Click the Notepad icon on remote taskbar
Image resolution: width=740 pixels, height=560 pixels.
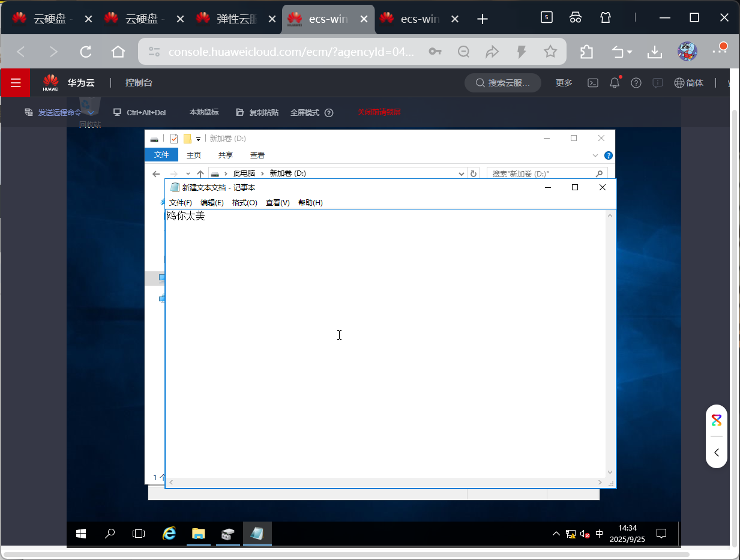257,533
